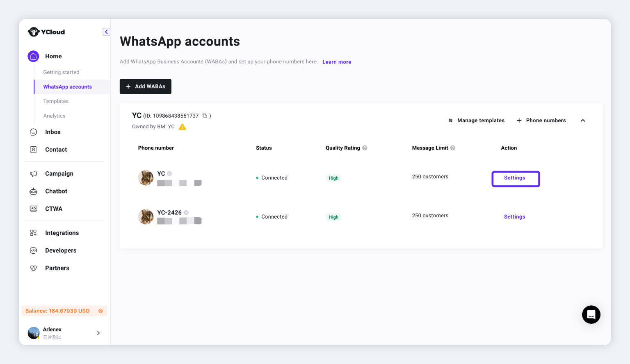Click the YC-2426 cat profile thumbnail
Screen dimensions: 630x364
(146, 217)
